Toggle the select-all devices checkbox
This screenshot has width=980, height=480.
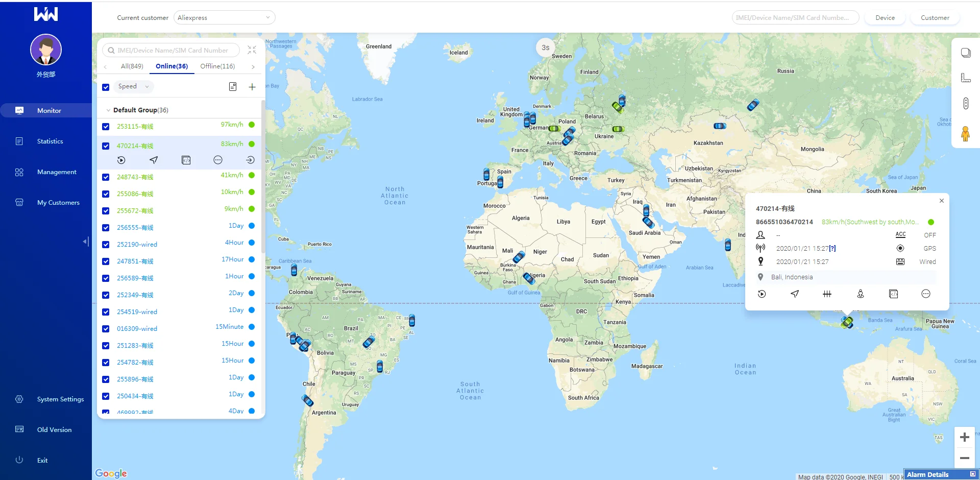106,87
